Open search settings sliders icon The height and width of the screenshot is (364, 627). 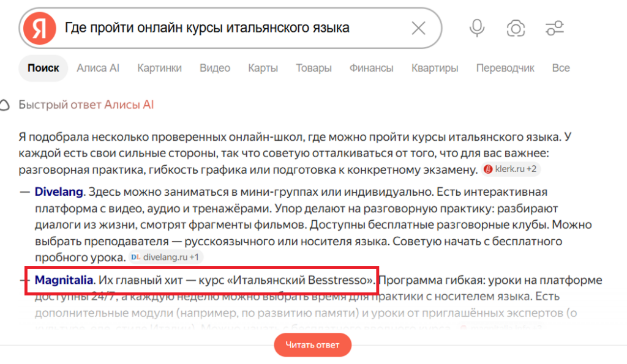tap(555, 28)
